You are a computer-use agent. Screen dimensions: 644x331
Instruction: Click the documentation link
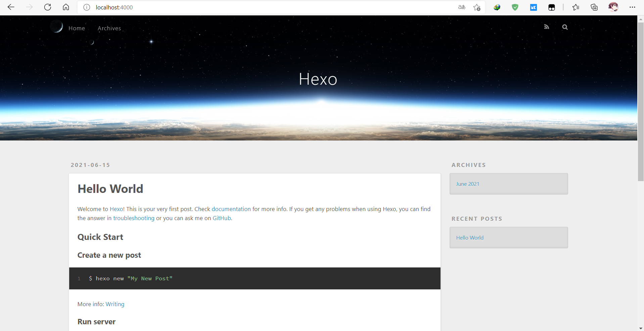pyautogui.click(x=231, y=209)
